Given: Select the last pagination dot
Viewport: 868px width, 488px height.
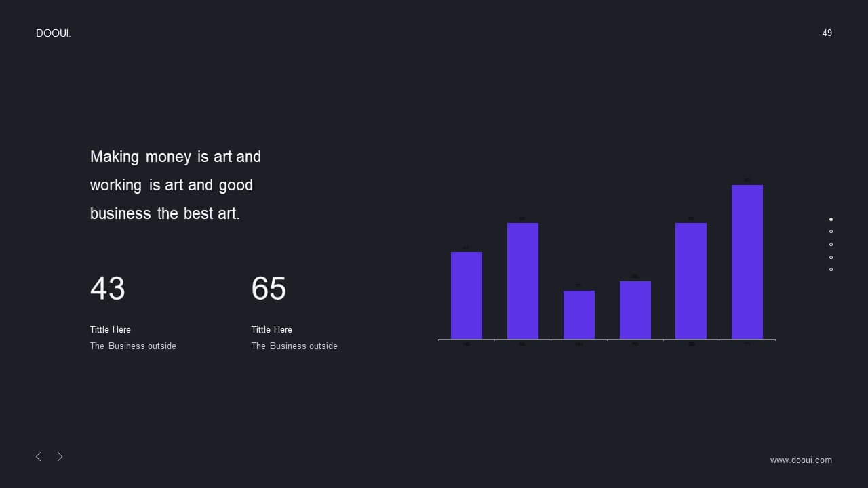Looking at the screenshot, I should pos(831,270).
